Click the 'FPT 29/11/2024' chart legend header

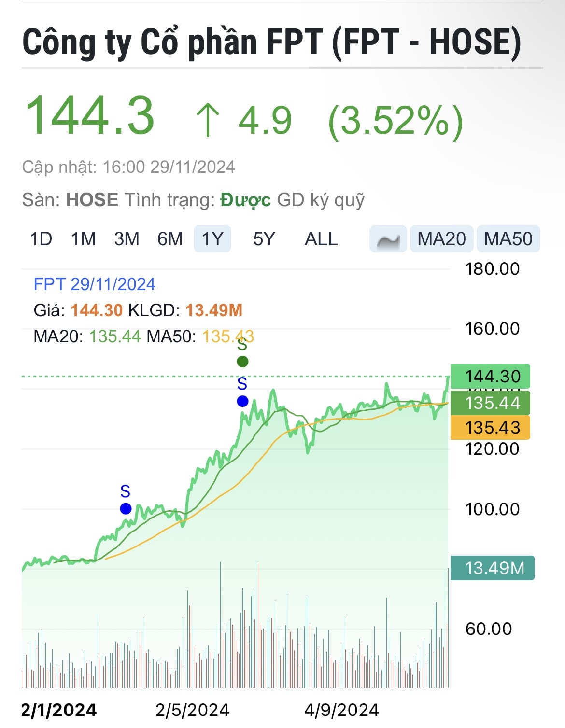point(95,284)
